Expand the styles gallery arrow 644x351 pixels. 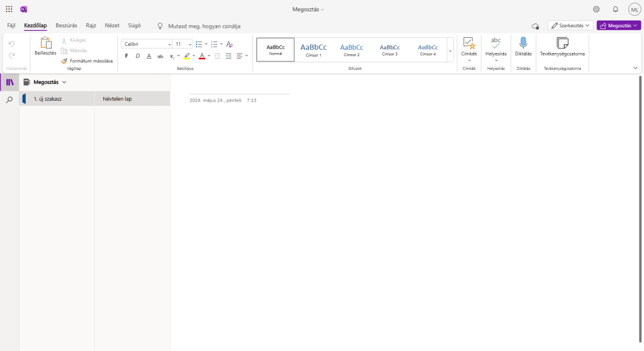[x=450, y=50]
